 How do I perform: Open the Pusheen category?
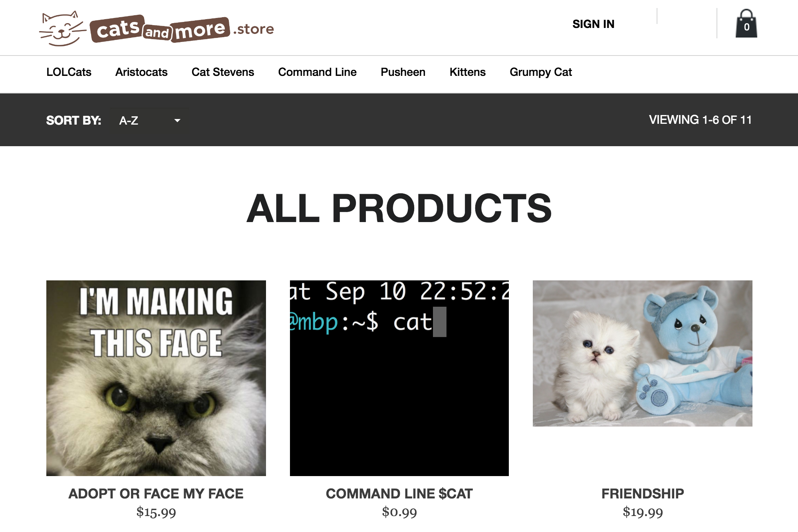pyautogui.click(x=403, y=72)
